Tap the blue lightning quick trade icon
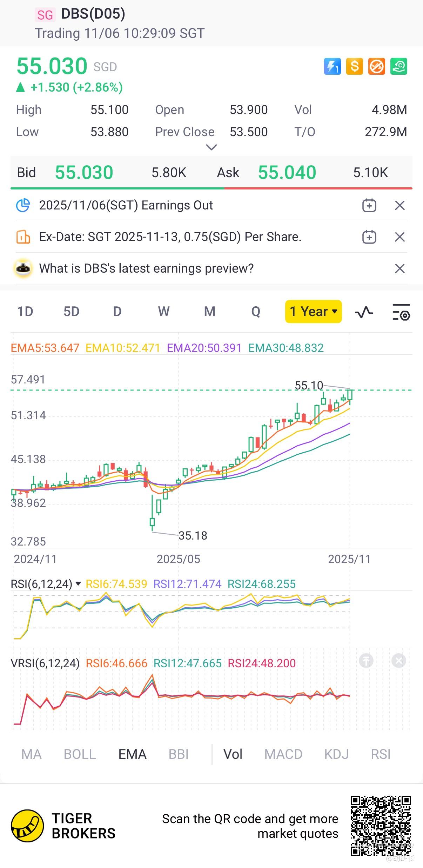The image size is (423, 868). coord(332,66)
